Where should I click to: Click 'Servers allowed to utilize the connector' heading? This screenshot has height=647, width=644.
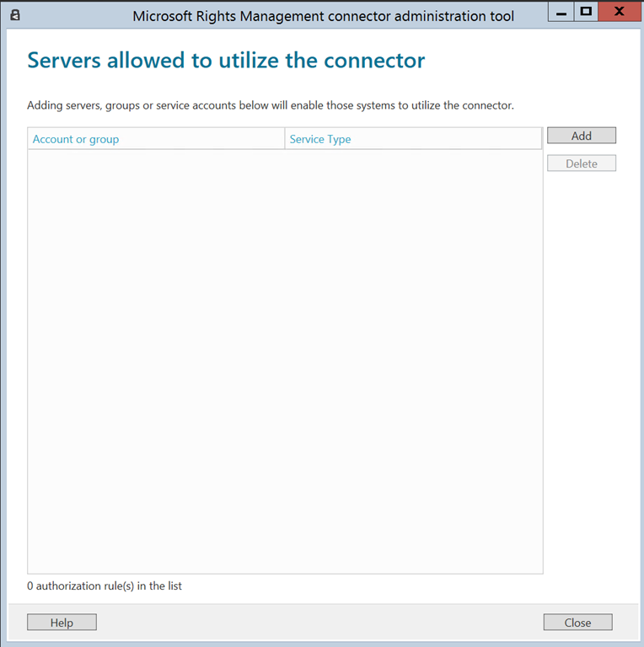(226, 61)
